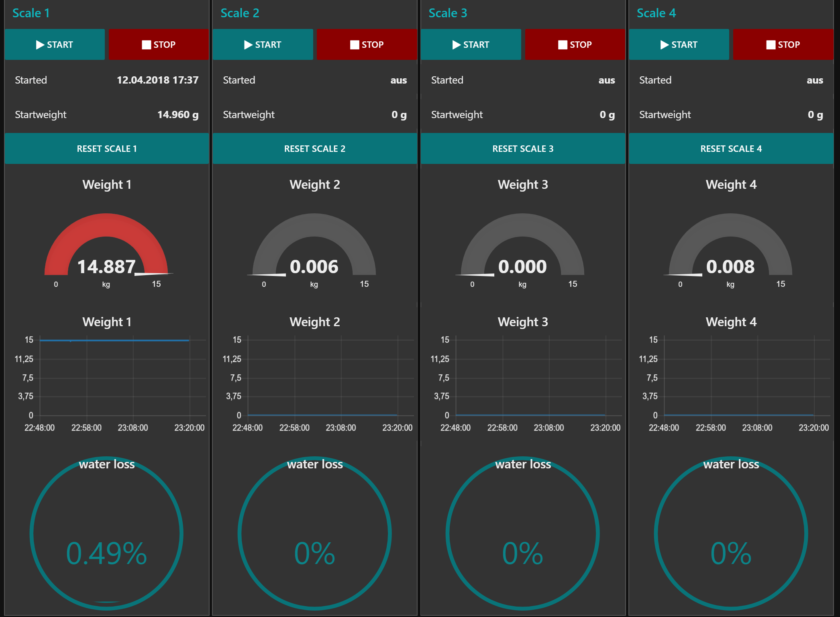The height and width of the screenshot is (617, 840).
Task: Click started timestamp 12.04.2018 17:37
Action: point(157,80)
